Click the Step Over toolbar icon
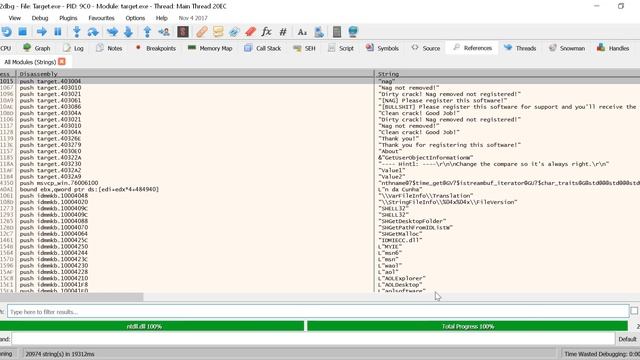640x360 pixels. [93, 31]
